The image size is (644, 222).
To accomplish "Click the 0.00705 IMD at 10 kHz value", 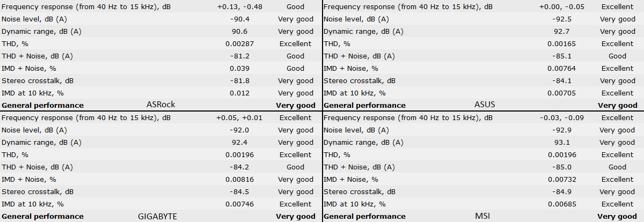I will coord(561,93).
